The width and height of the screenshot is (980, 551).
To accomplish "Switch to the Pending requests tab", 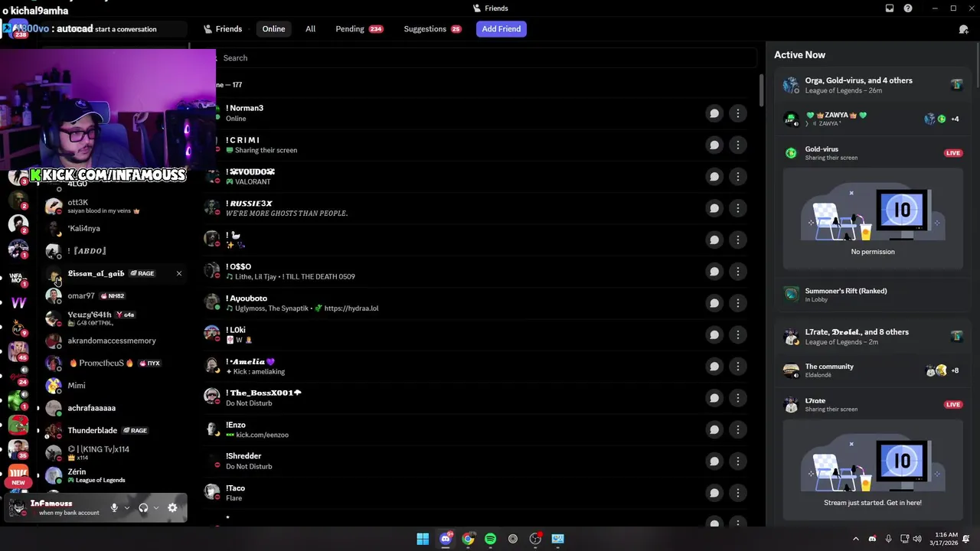I will tap(359, 29).
